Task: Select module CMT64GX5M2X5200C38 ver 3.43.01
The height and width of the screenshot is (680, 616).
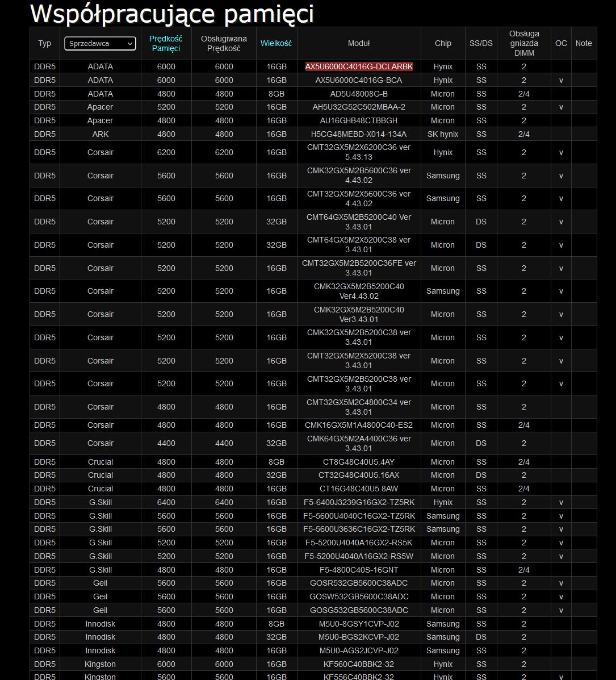Action: (359, 245)
